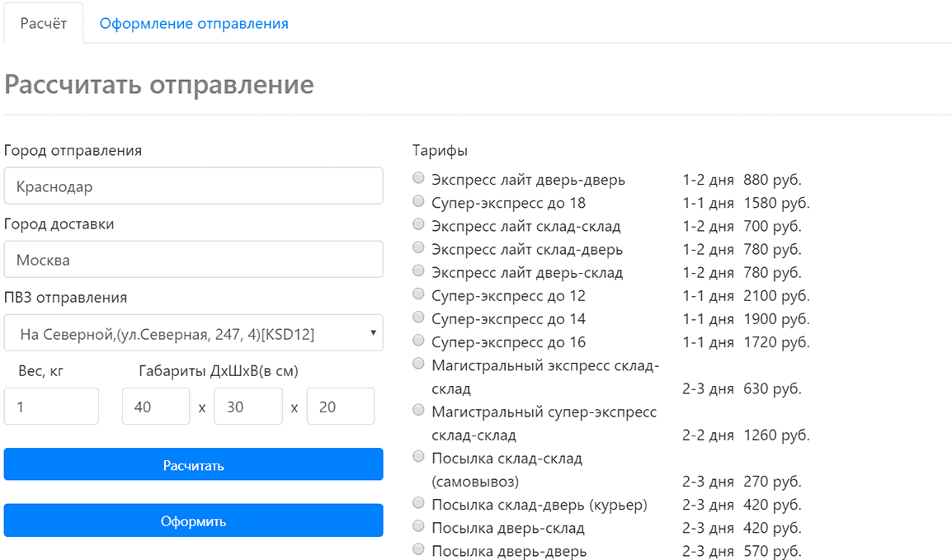Open the ПВЗ отправления dropdown
Viewport: 952px width, 560px height.
(x=193, y=333)
